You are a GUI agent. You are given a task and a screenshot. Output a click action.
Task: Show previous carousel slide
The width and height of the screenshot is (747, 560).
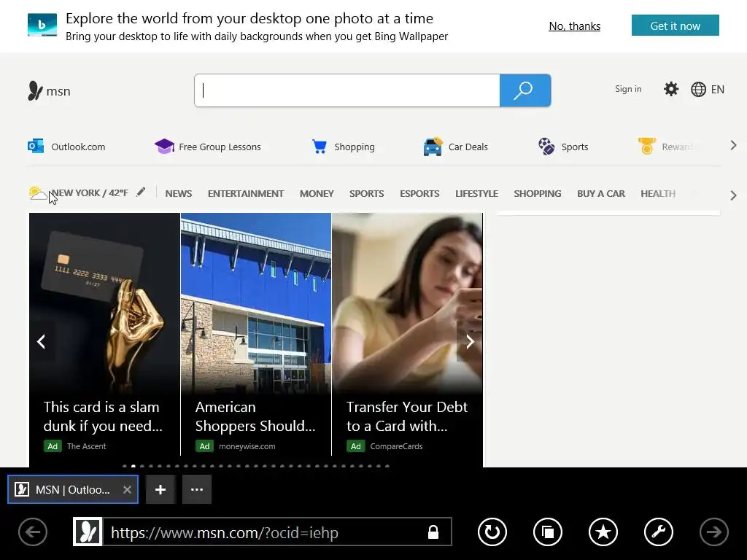[42, 341]
